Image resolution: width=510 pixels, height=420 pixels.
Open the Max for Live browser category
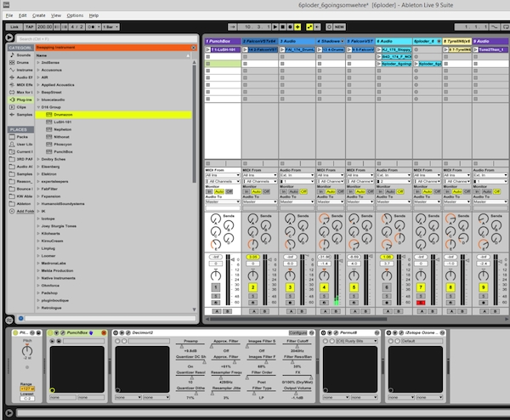click(20, 93)
